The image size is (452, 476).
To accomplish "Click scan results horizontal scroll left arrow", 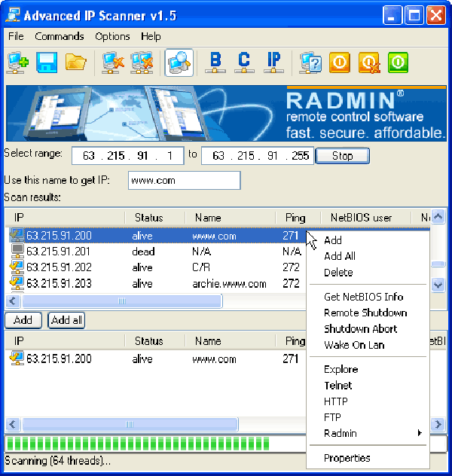I will [13, 301].
